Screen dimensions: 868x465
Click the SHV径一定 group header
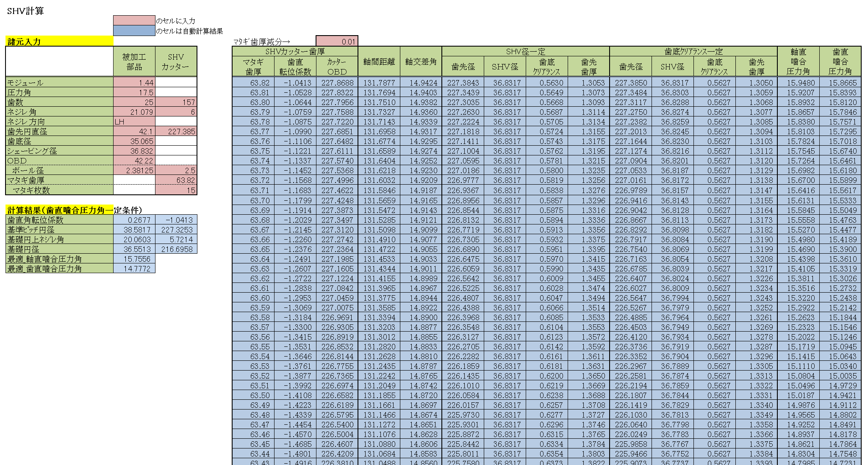click(x=525, y=52)
